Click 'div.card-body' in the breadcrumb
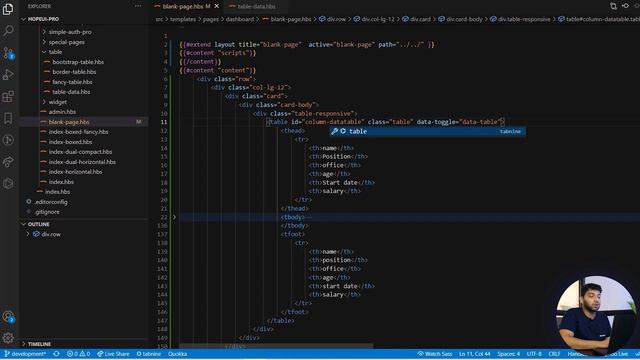 464,19
